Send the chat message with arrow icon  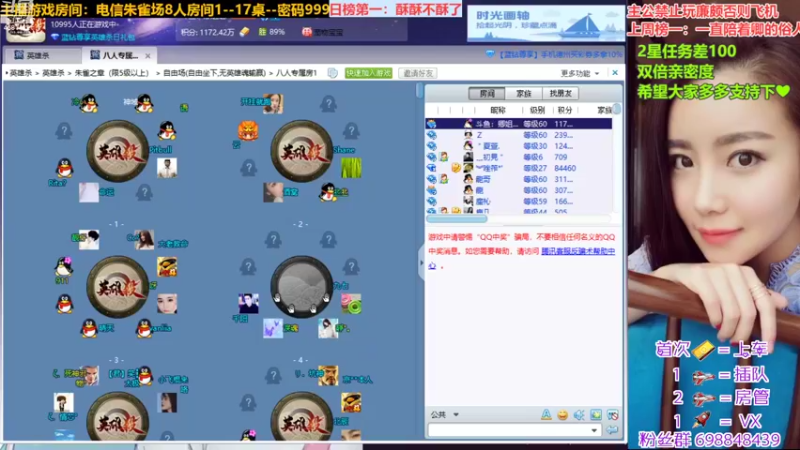pyautogui.click(x=612, y=430)
